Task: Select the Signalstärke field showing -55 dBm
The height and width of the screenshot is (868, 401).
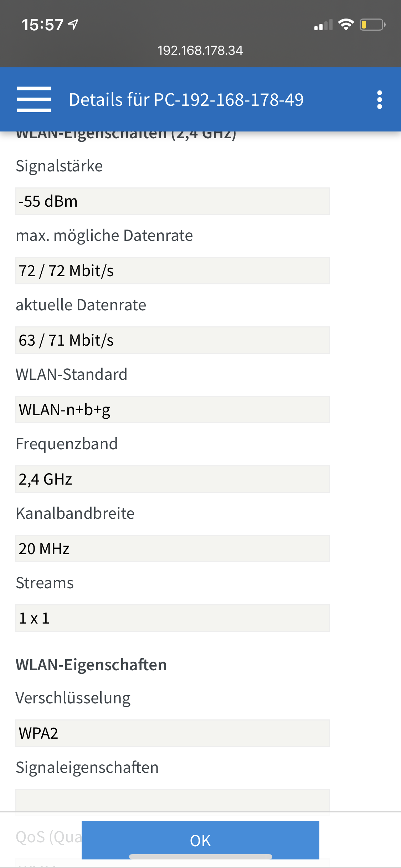Action: 172,201
